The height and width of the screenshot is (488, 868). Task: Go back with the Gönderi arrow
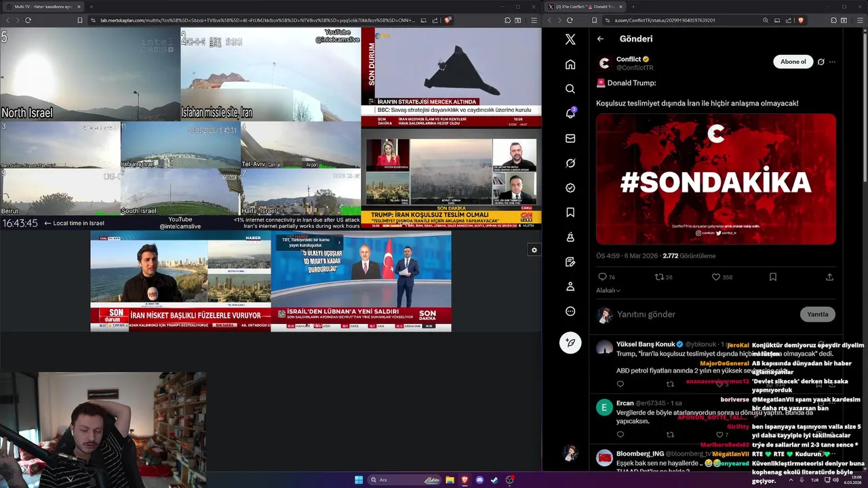(x=600, y=39)
